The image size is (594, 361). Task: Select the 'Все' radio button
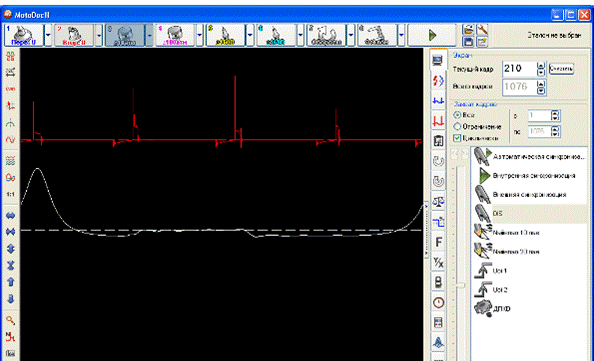(x=457, y=115)
